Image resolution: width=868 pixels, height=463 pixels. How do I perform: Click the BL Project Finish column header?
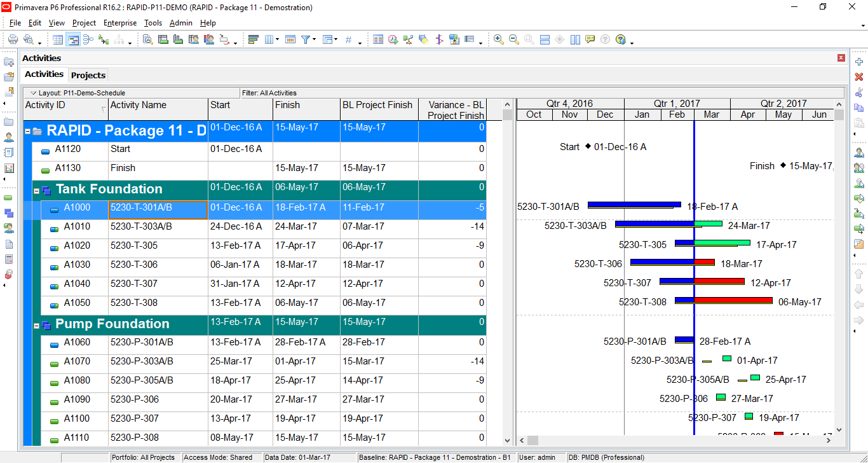[x=377, y=106]
